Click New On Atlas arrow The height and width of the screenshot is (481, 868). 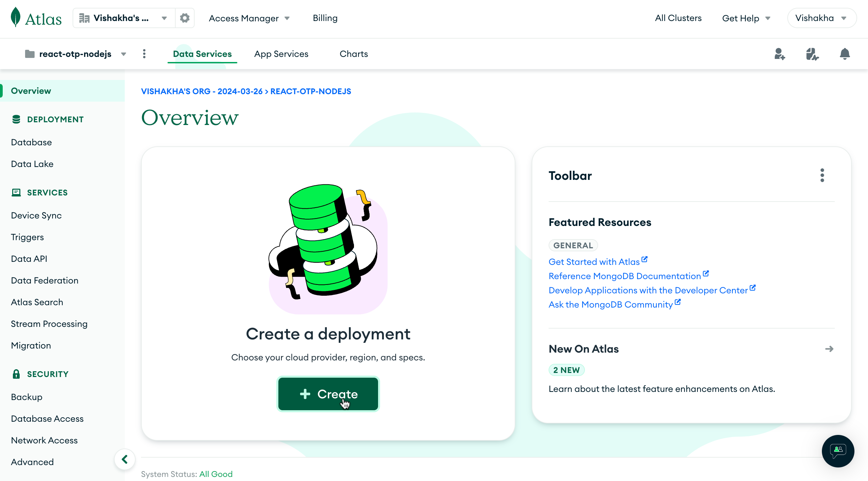829,349
